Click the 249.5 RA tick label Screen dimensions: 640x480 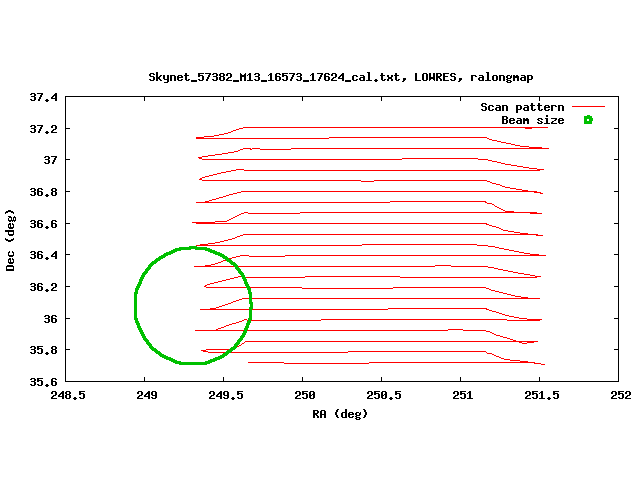click(226, 395)
